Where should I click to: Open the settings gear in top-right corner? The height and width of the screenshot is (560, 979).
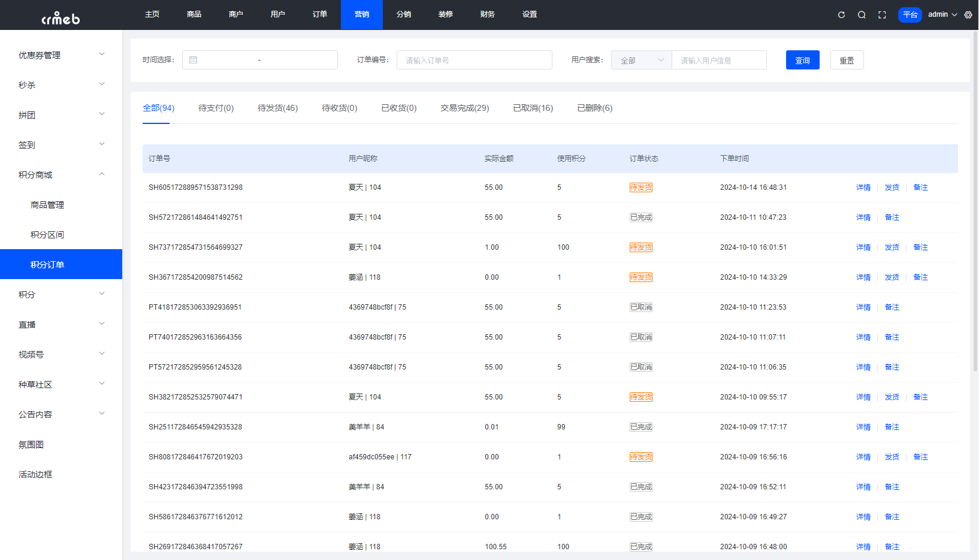(x=968, y=14)
